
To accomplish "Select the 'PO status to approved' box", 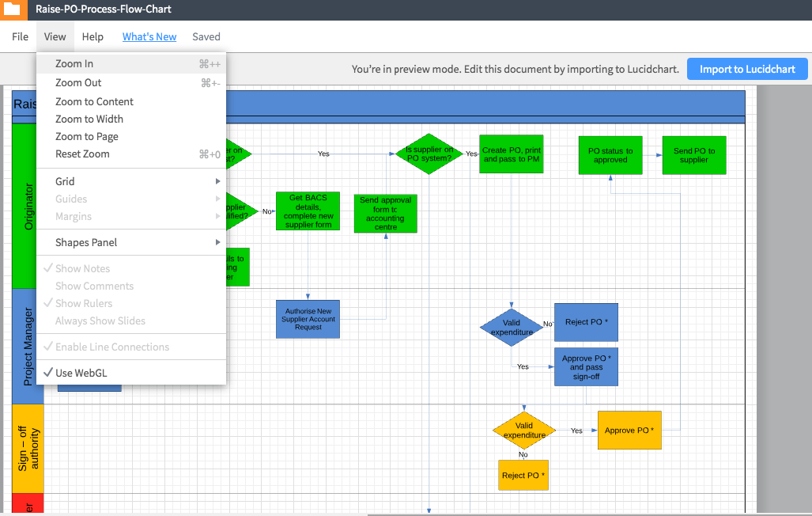I will [610, 155].
